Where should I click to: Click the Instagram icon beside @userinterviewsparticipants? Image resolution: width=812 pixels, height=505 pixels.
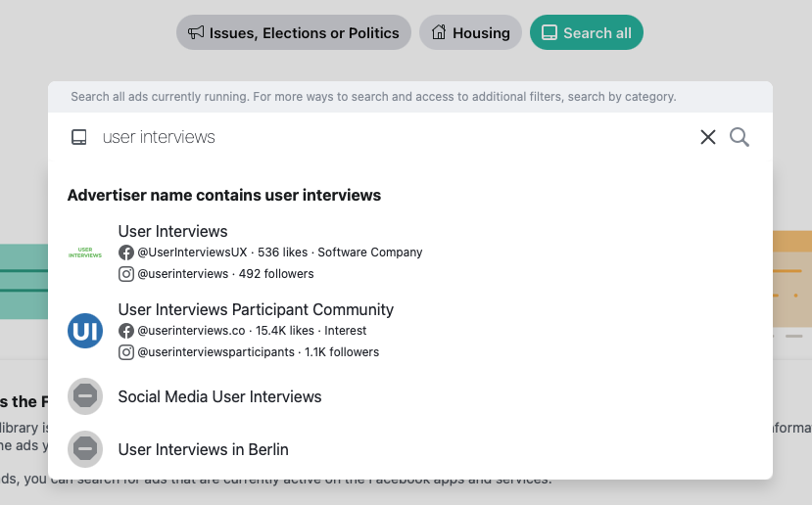point(126,352)
